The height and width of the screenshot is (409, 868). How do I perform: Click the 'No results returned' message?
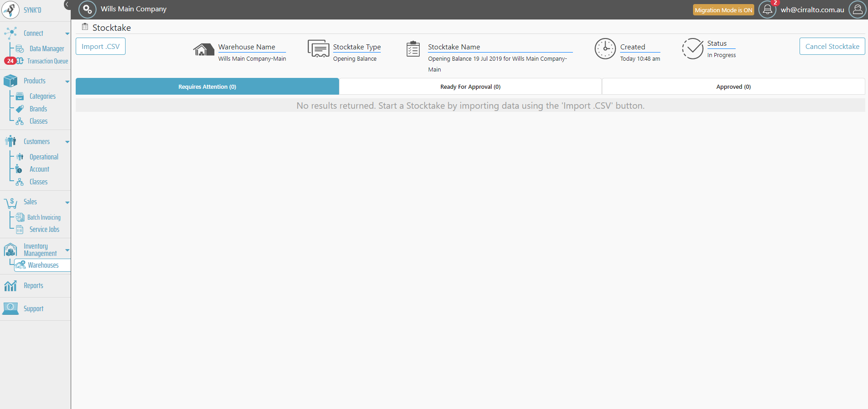coord(470,106)
